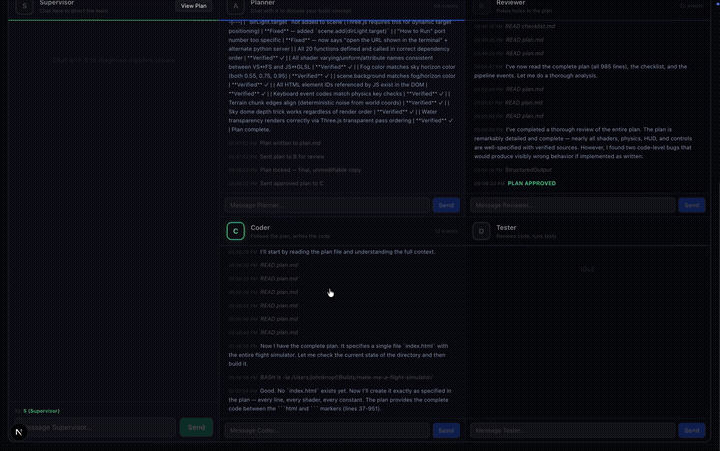
Task: Open the round N logo badge
Action: (x=19, y=432)
